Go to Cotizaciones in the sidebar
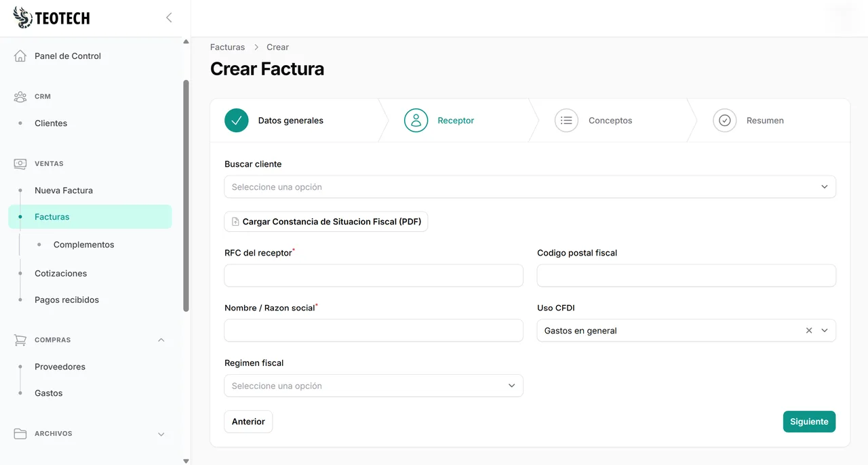The image size is (868, 465). point(61,273)
